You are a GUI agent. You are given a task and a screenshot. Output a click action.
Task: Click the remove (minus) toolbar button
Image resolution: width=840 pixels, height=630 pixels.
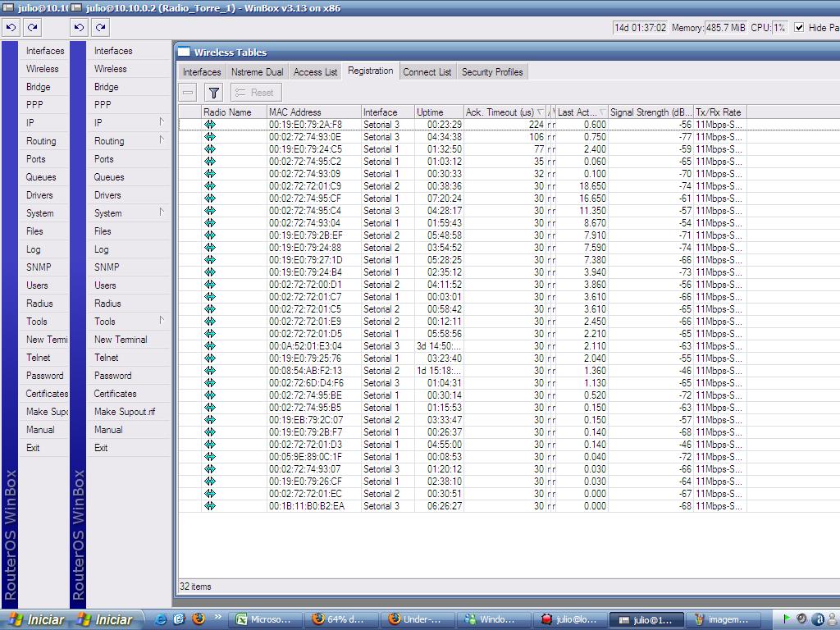[189, 93]
